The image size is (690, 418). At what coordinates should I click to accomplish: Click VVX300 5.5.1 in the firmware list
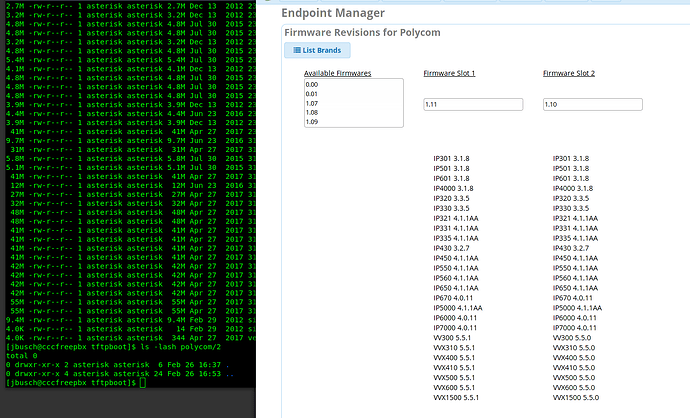pyautogui.click(x=452, y=338)
